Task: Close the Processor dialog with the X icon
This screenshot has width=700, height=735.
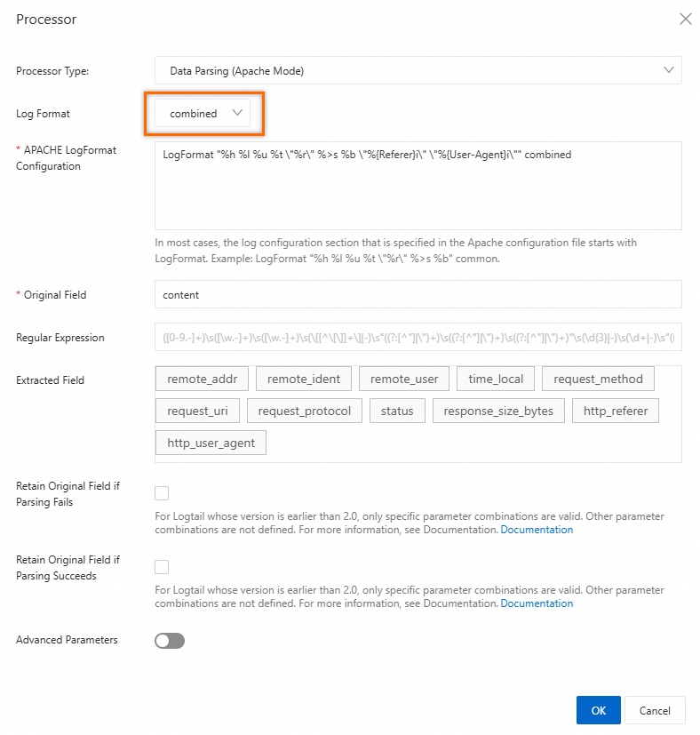Action: click(x=686, y=20)
